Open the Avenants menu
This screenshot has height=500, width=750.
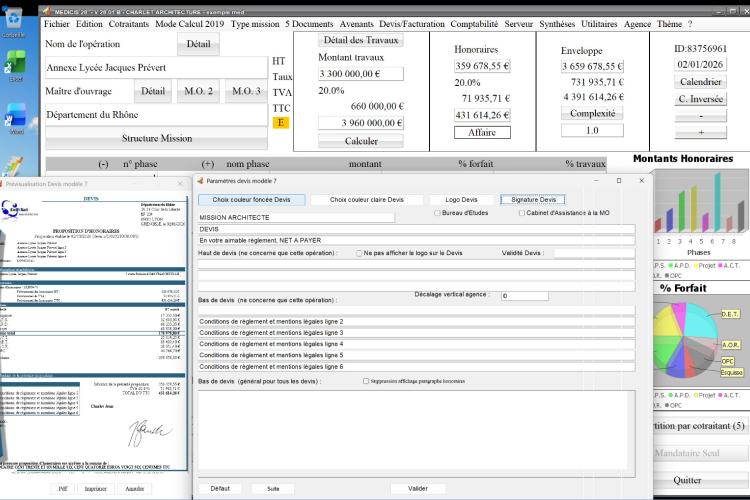[x=356, y=24]
